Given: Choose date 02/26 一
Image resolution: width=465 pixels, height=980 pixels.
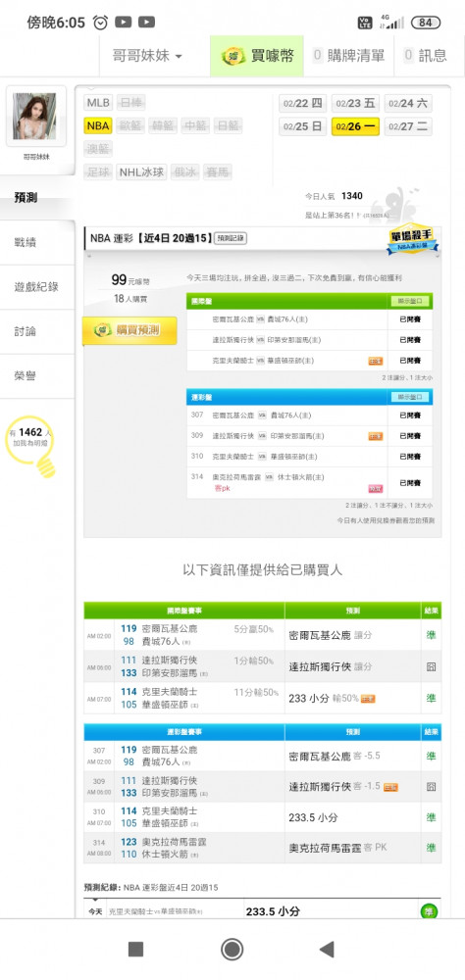Looking at the screenshot, I should point(355,126).
